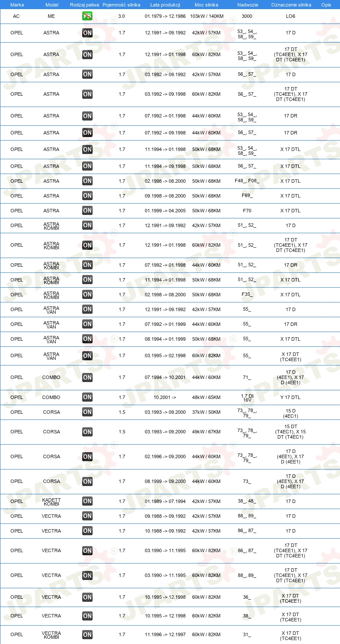Click the green PB fuel icon for AC ME
The height and width of the screenshot is (644, 340).
(x=87, y=16)
